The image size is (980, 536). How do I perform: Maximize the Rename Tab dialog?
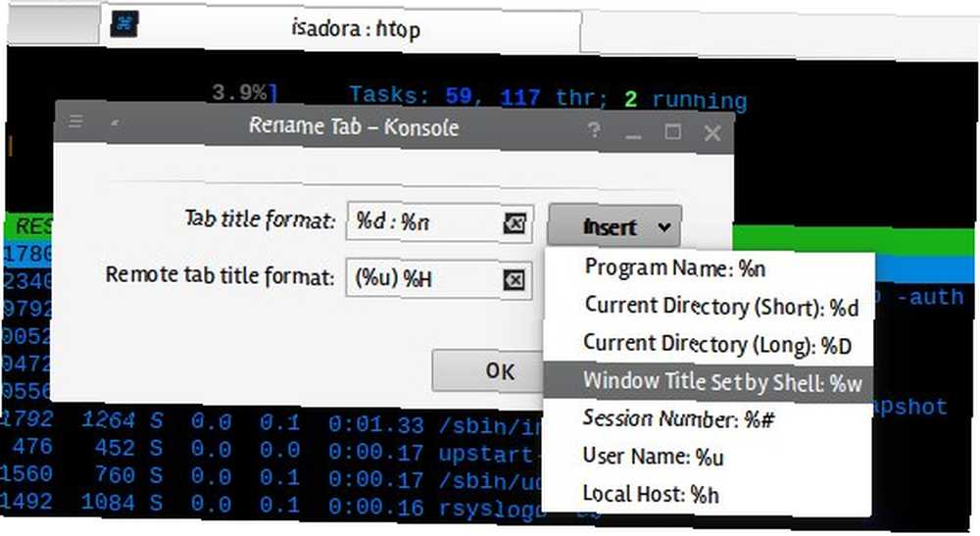pyautogui.click(x=672, y=132)
